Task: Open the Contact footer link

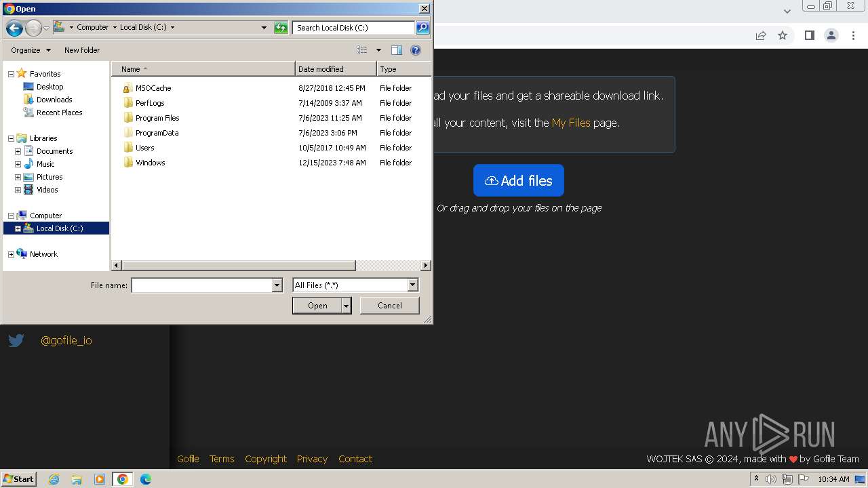Action: click(355, 459)
